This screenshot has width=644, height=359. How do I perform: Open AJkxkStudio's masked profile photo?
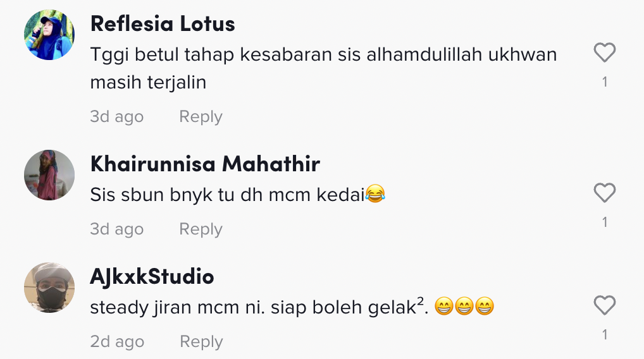(x=49, y=288)
